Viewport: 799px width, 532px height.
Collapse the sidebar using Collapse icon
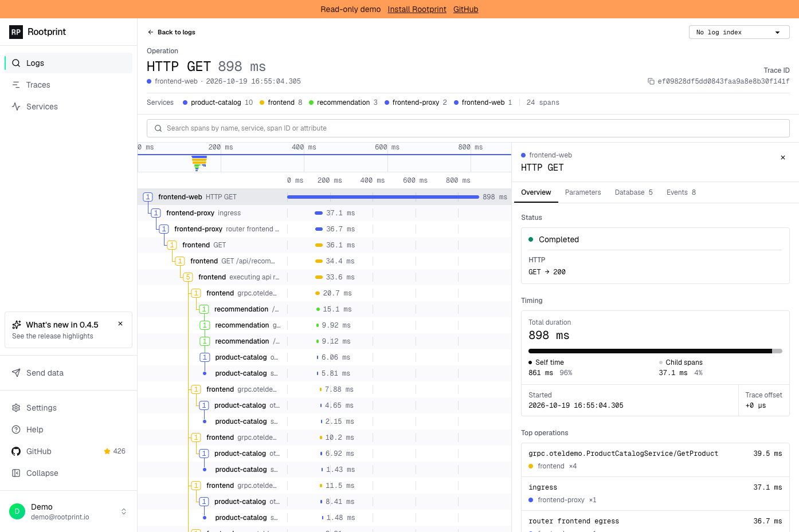pyautogui.click(x=16, y=473)
